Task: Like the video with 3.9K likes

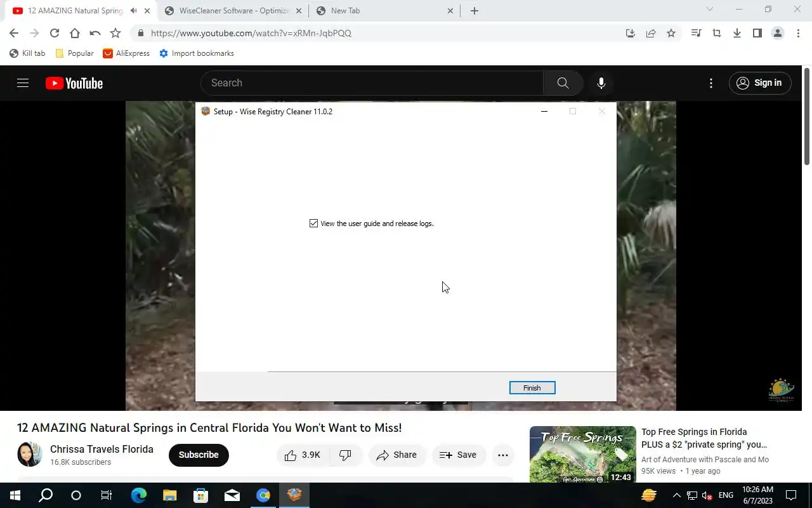Action: click(x=303, y=455)
